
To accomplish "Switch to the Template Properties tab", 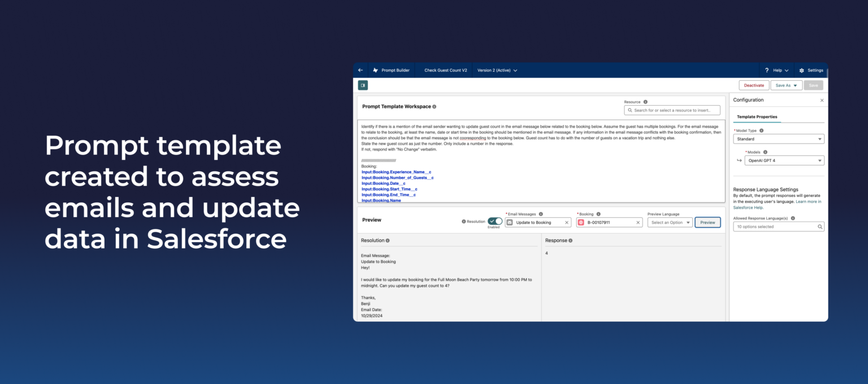I will [x=757, y=117].
